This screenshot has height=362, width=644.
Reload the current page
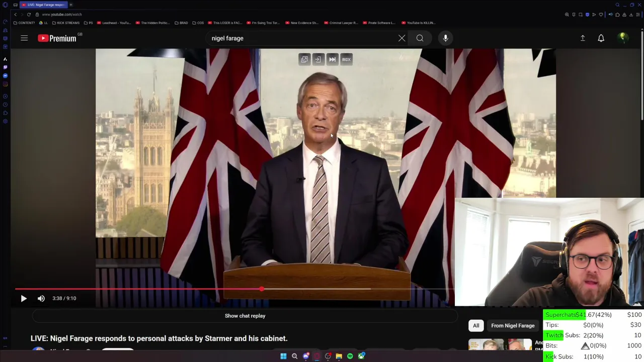pyautogui.click(x=29, y=15)
